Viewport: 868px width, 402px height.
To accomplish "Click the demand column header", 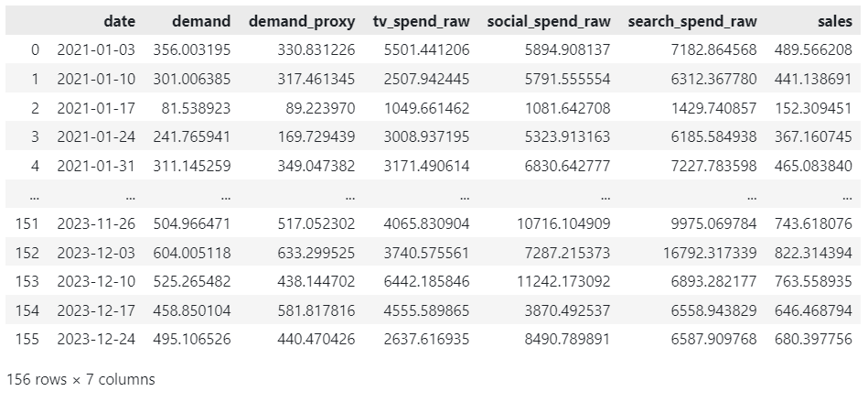I will [x=201, y=21].
